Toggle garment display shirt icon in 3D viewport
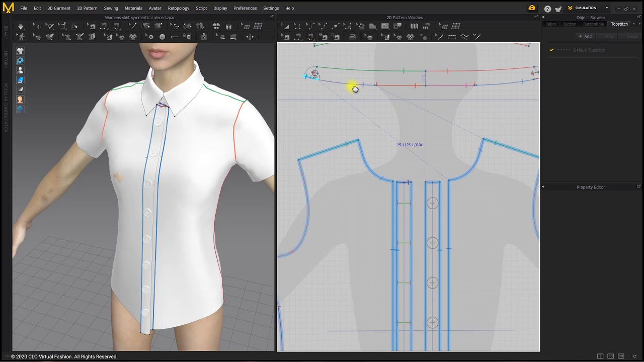The image size is (644, 362). (20, 51)
